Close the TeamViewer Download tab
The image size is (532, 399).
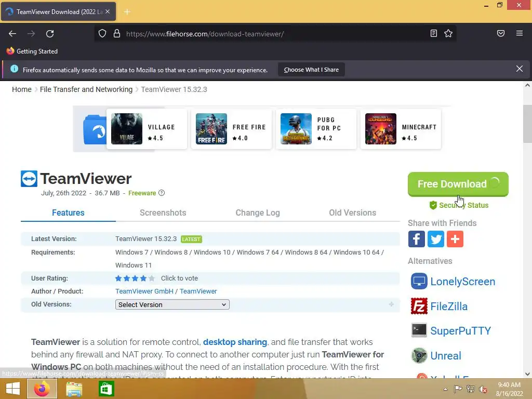pyautogui.click(x=108, y=11)
